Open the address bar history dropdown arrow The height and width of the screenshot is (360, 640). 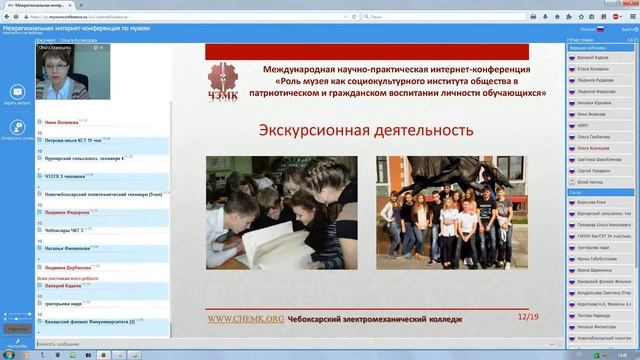tap(345, 17)
